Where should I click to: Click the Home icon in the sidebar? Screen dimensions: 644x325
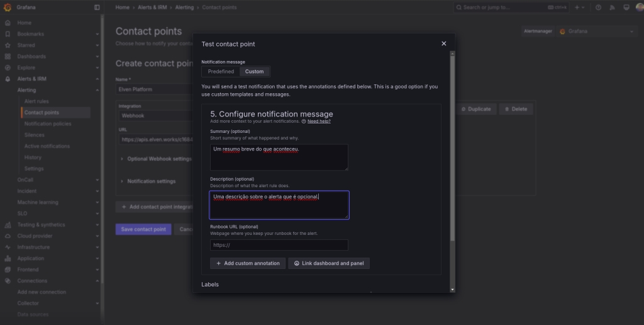pyautogui.click(x=8, y=23)
